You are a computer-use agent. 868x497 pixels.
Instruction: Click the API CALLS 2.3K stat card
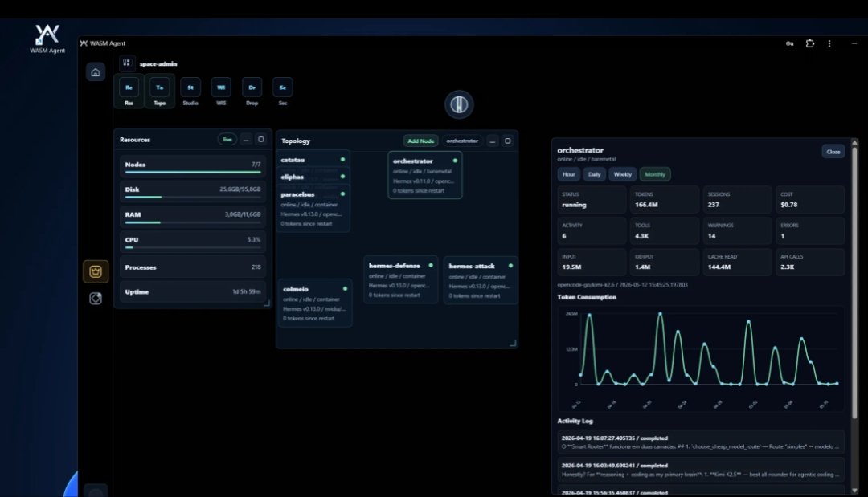pos(810,262)
